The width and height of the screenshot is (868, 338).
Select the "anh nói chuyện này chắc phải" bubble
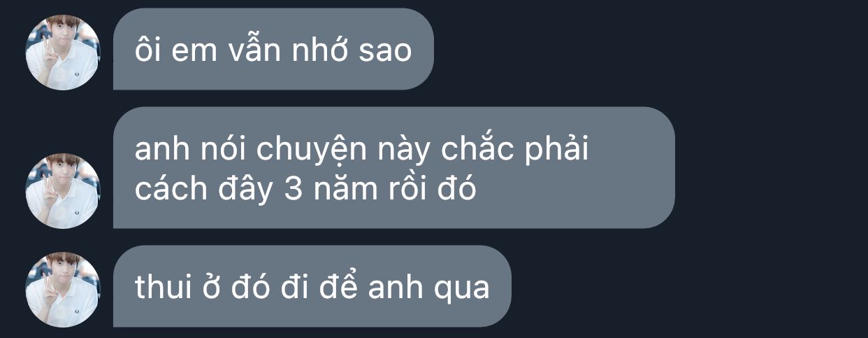point(393,167)
